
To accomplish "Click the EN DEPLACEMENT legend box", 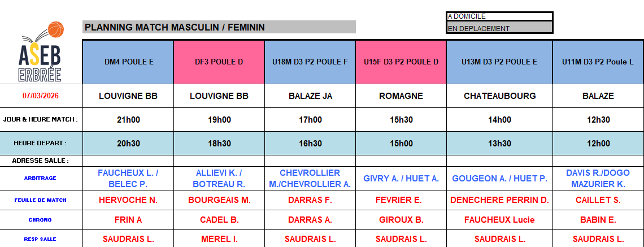I will 499,28.
